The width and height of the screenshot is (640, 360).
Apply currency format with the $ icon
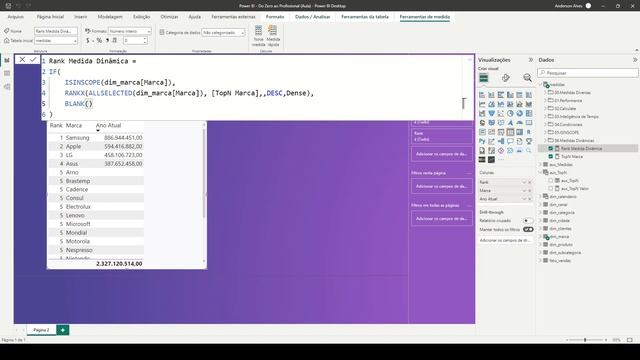pos(87,40)
